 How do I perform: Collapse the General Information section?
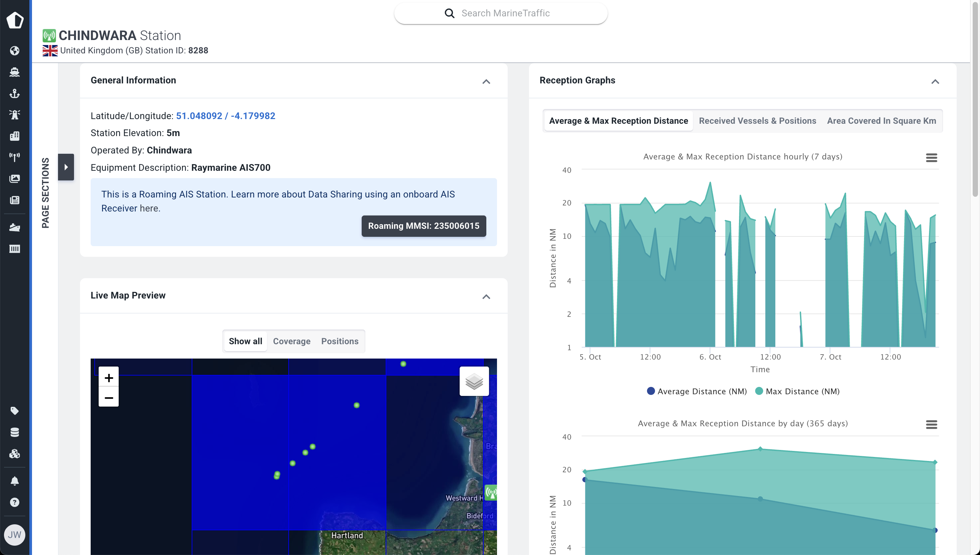click(486, 82)
